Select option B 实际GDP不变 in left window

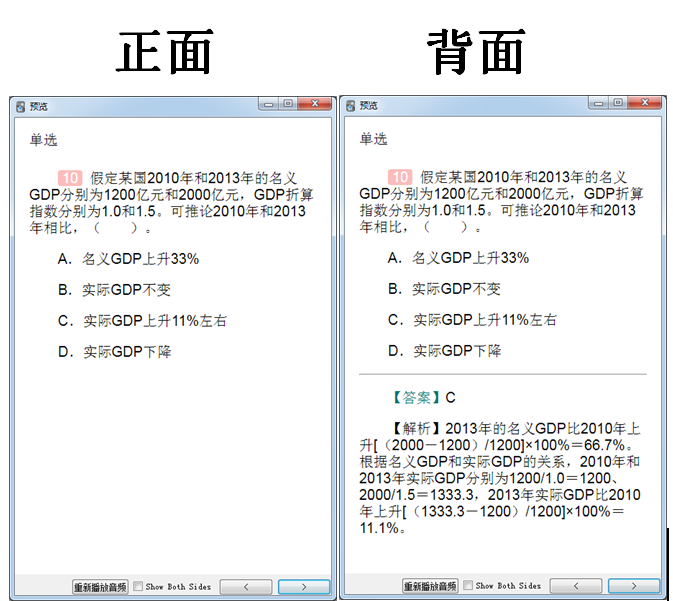tap(114, 290)
